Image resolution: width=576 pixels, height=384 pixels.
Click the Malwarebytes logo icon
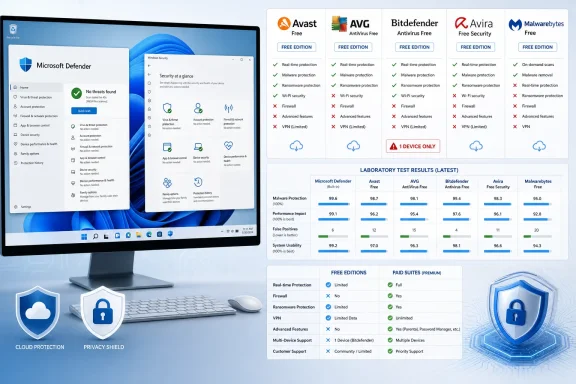pos(515,25)
